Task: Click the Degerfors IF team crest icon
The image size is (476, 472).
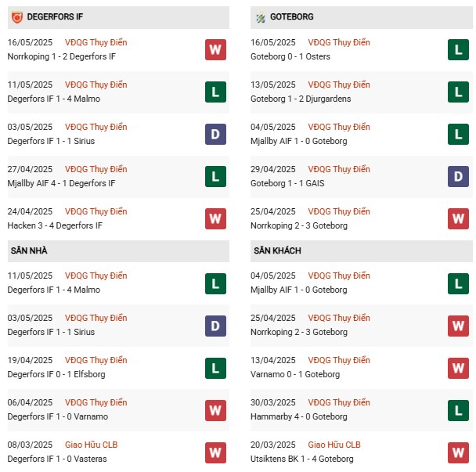Action: coord(16,16)
